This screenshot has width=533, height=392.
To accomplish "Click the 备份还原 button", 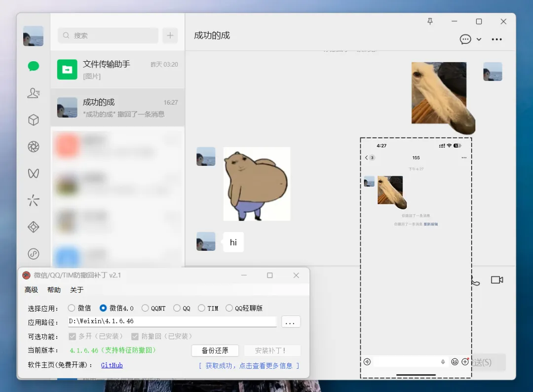I will pyautogui.click(x=215, y=351).
